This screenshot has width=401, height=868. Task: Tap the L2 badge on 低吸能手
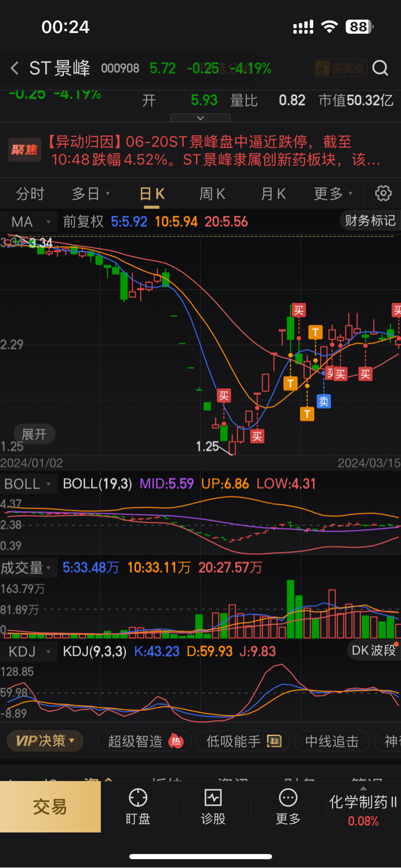(274, 741)
